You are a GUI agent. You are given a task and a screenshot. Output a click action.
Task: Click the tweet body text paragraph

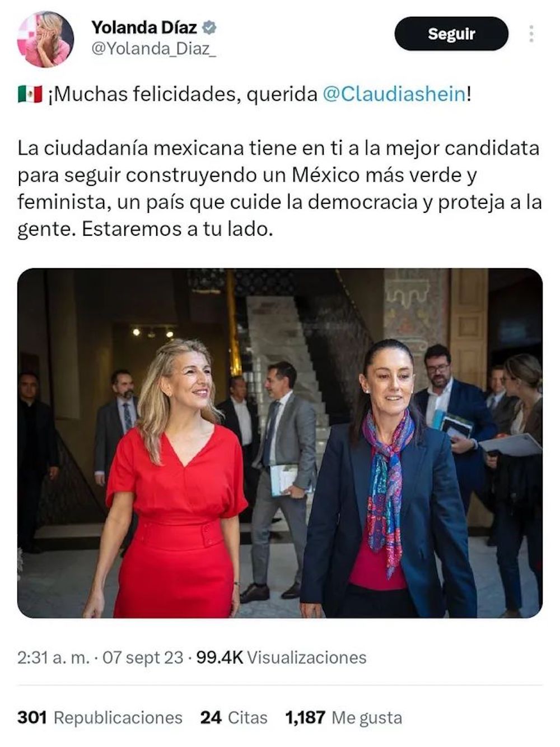click(280, 189)
